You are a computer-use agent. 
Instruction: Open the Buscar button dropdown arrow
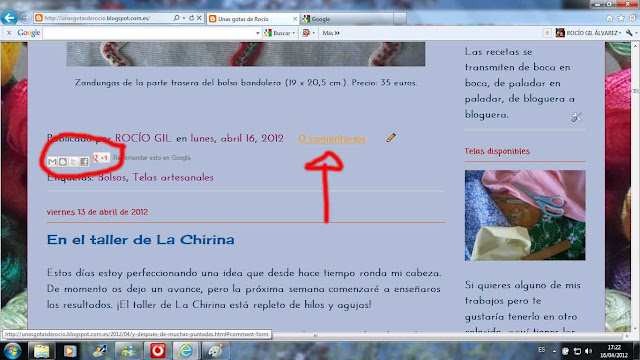click(293, 33)
